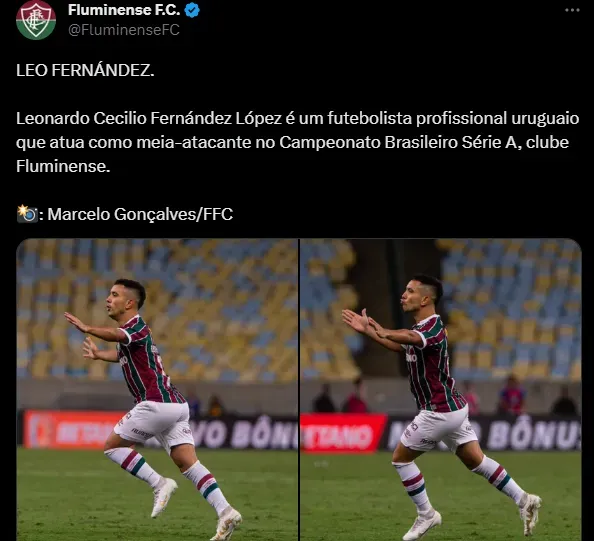Image resolution: width=594 pixels, height=541 pixels.
Task: Click the camera flash emoji
Action: (x=27, y=214)
